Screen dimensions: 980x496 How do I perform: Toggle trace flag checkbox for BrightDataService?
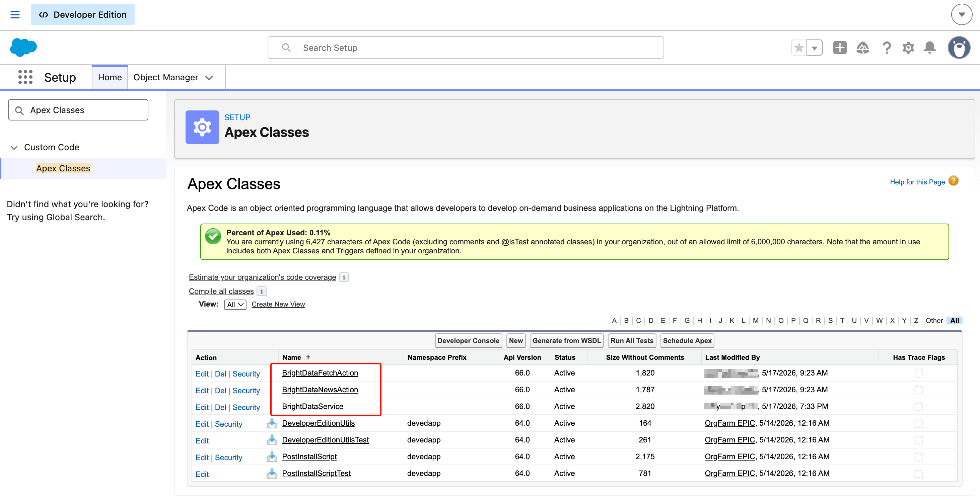point(918,407)
